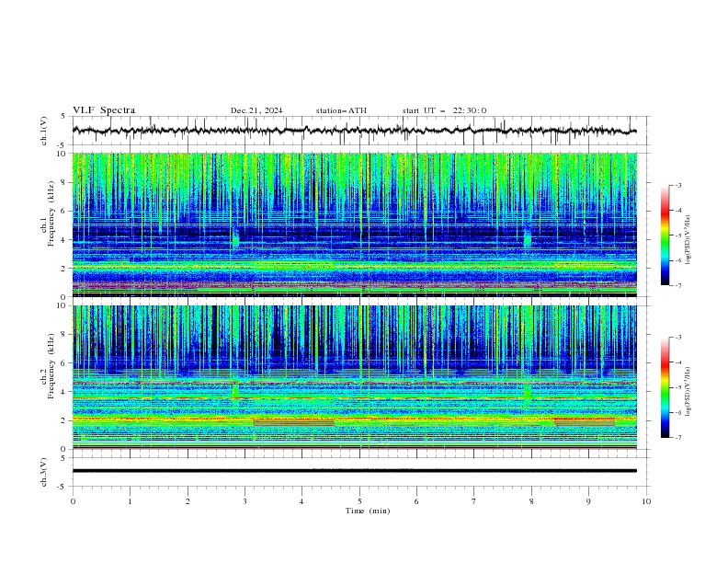Click the "start UT = 22:30:0" header text
The height and width of the screenshot is (563, 728).
point(444,110)
